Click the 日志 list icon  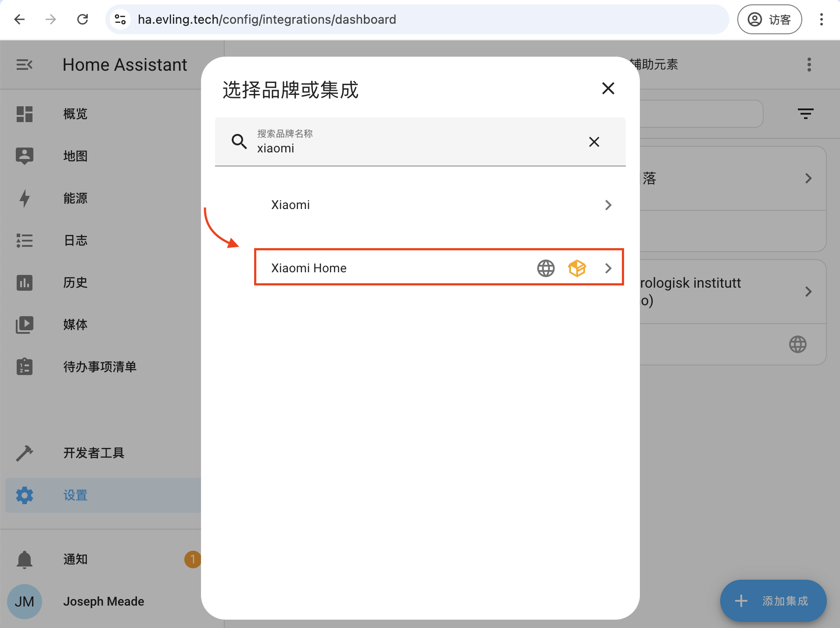(x=25, y=240)
